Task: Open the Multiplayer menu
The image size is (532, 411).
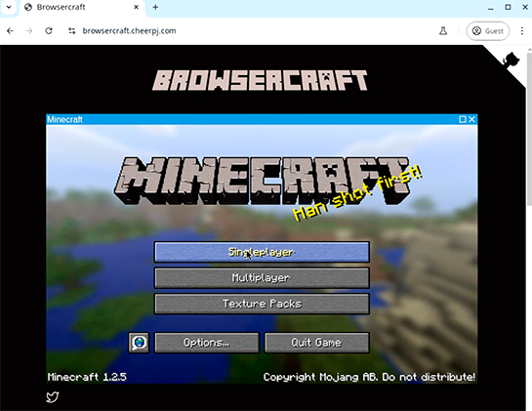Action: click(262, 277)
